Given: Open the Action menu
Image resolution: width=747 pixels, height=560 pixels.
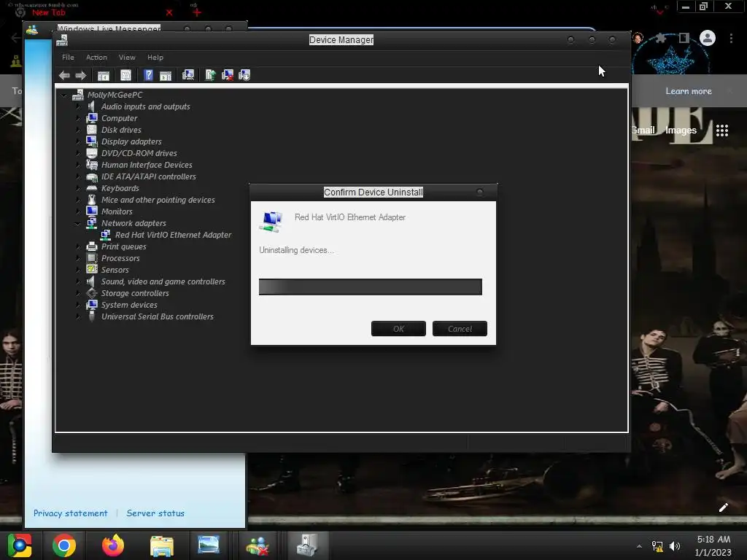Looking at the screenshot, I should pyautogui.click(x=96, y=57).
